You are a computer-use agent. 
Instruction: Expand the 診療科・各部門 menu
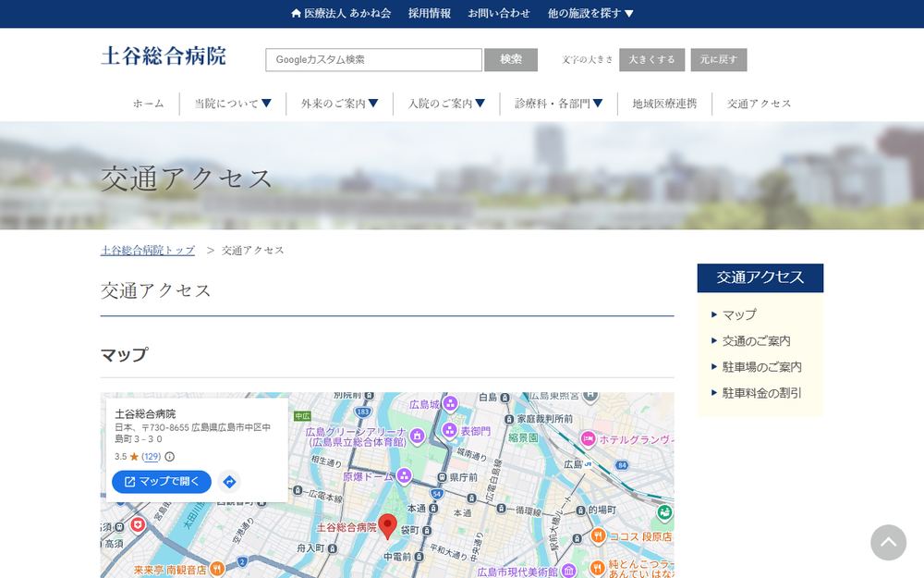click(x=559, y=104)
